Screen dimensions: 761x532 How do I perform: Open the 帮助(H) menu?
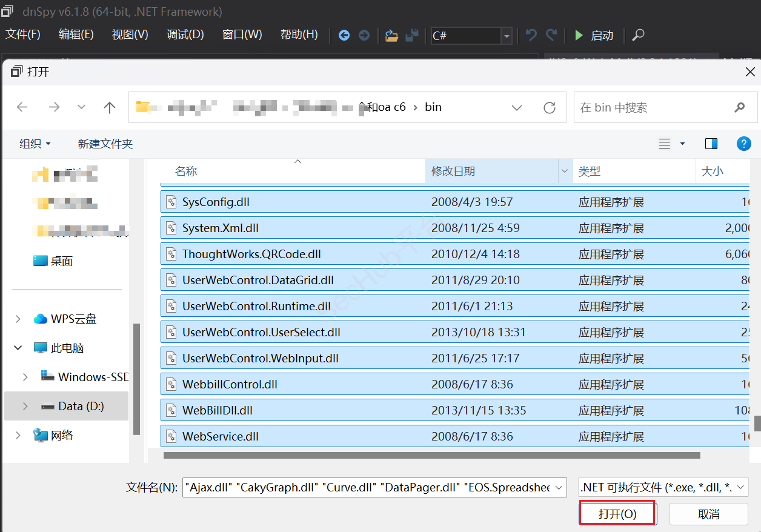(x=299, y=35)
